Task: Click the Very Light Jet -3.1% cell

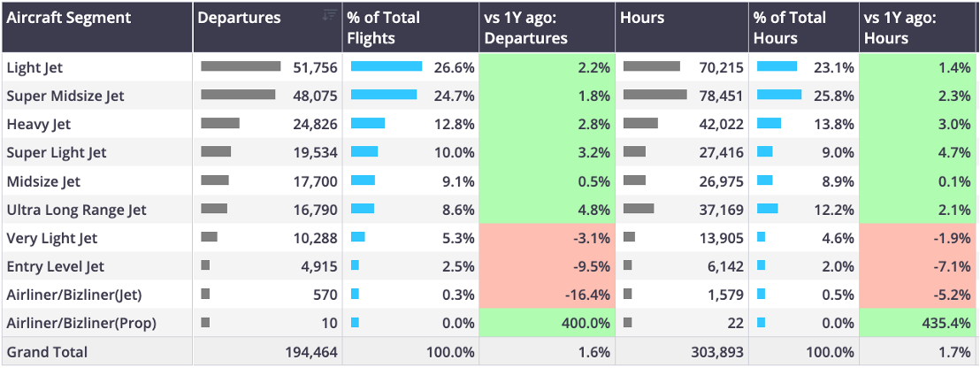Action: 547,238
